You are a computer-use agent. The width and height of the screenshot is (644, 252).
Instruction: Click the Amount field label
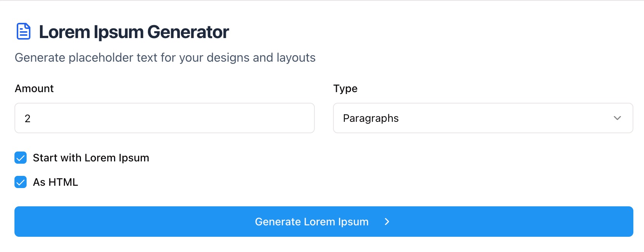pos(34,89)
